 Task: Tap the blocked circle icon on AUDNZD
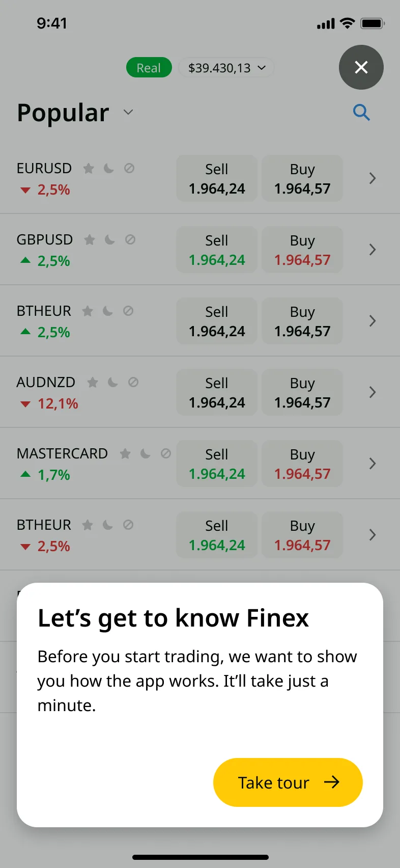point(133,382)
